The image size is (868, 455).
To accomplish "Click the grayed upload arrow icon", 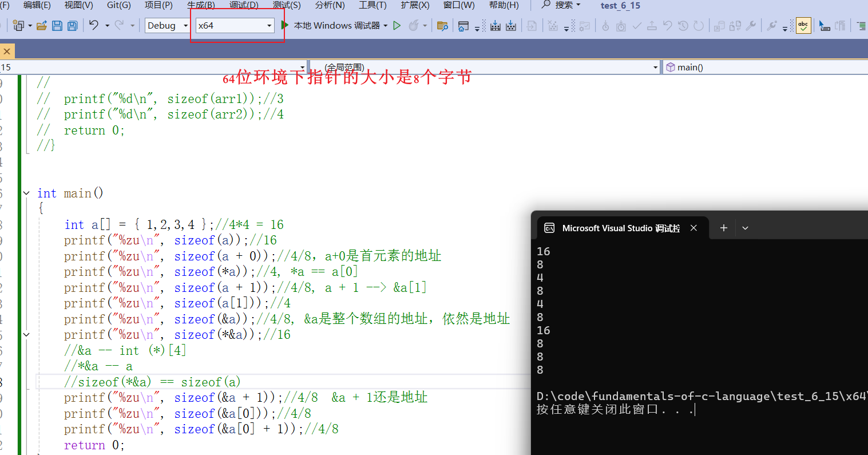I will coord(652,26).
